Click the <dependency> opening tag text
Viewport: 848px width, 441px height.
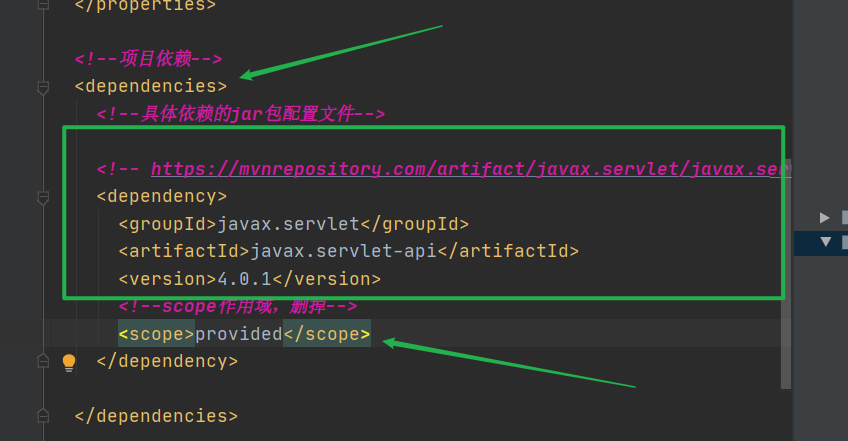point(162,196)
